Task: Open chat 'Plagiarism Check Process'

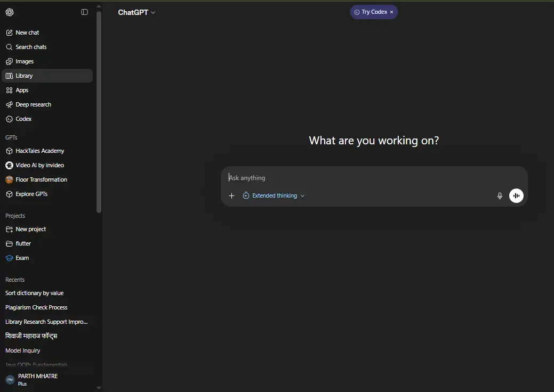Action: point(47,308)
